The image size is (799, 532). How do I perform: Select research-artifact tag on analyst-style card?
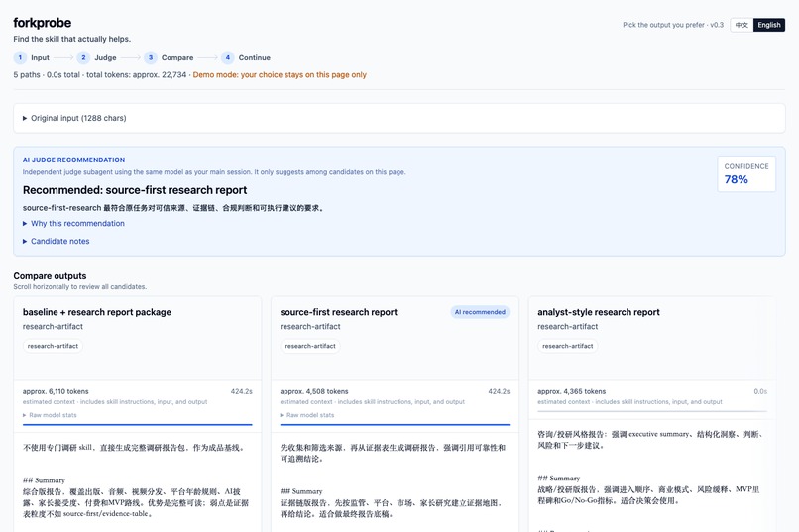tap(568, 346)
